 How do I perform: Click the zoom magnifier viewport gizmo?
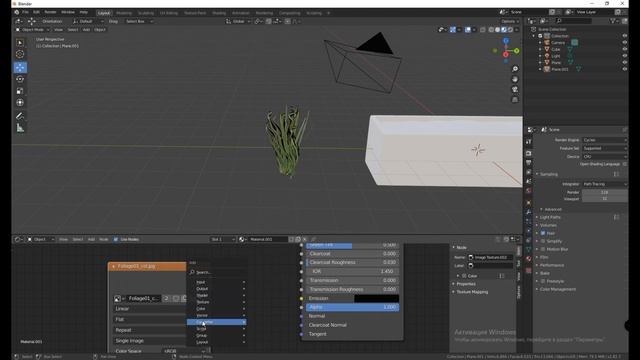[x=515, y=69]
